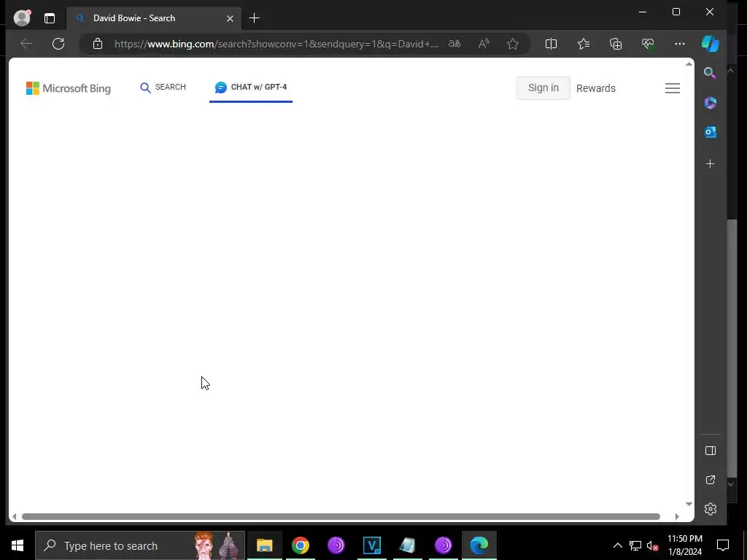Screen dimensions: 747x560
Task: Toggle the split screen view
Action: 551,44
